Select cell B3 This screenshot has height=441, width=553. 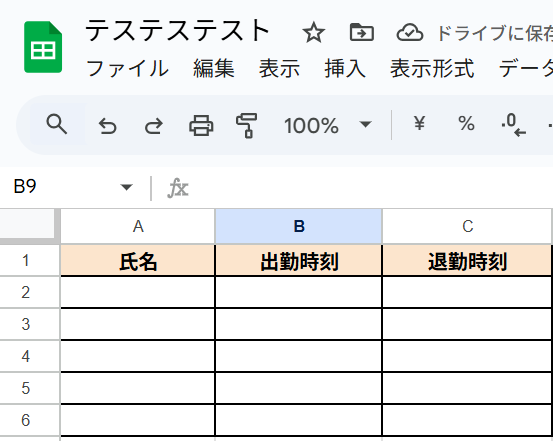click(x=298, y=324)
